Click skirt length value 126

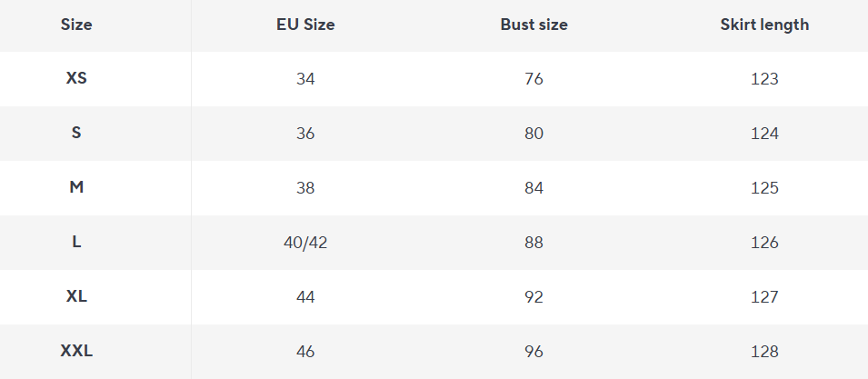coord(764,243)
